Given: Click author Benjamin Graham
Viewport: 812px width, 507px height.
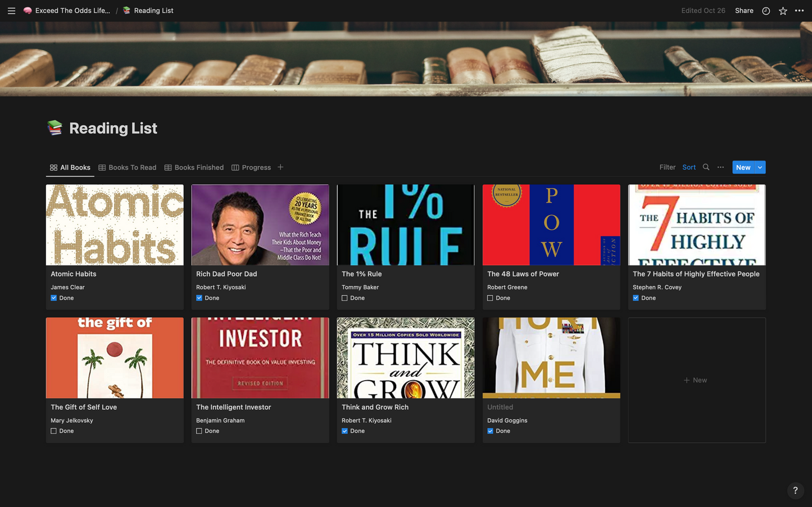Looking at the screenshot, I should point(220,420).
